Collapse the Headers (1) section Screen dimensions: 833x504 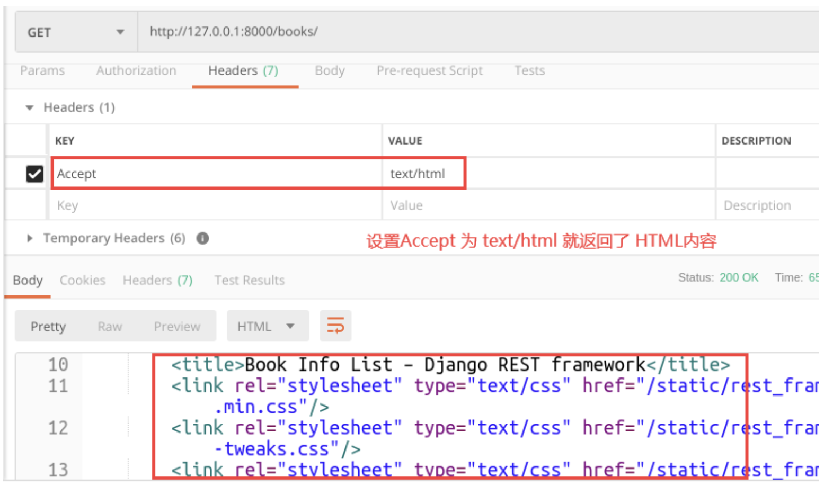pos(30,108)
